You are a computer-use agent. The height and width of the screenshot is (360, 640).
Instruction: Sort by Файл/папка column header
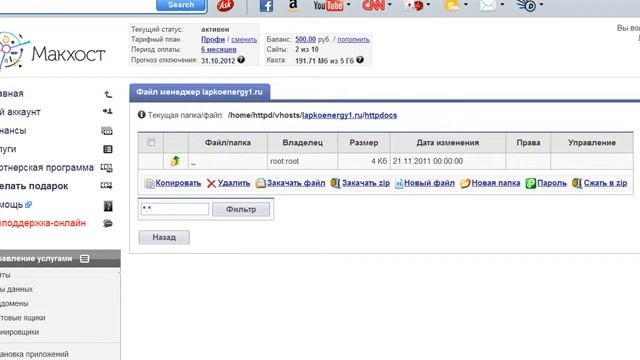(x=227, y=143)
